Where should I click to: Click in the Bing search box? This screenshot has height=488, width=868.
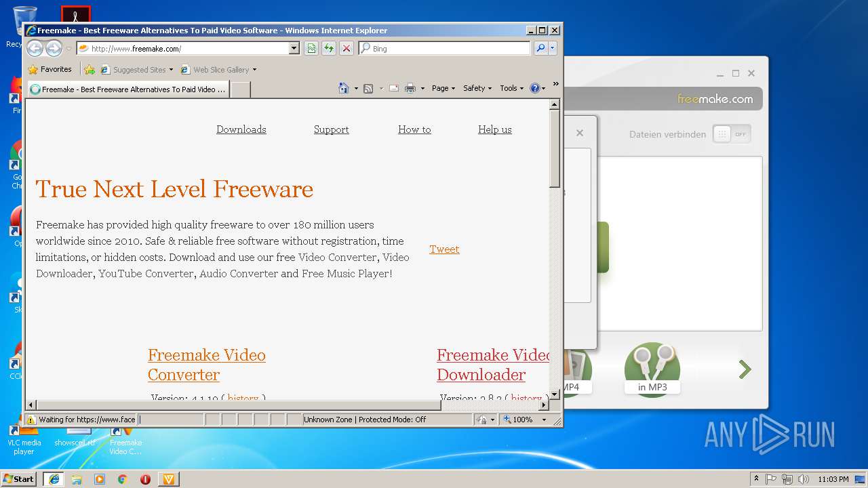point(445,48)
